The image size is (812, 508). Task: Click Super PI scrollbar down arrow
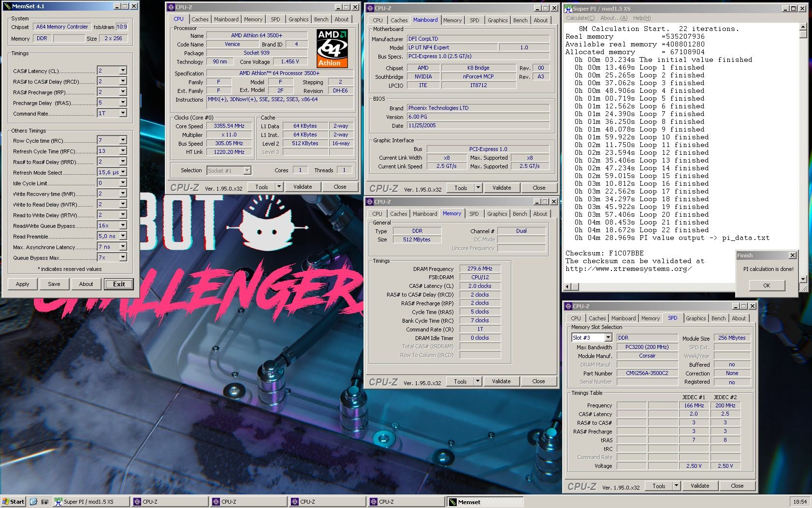(x=803, y=279)
